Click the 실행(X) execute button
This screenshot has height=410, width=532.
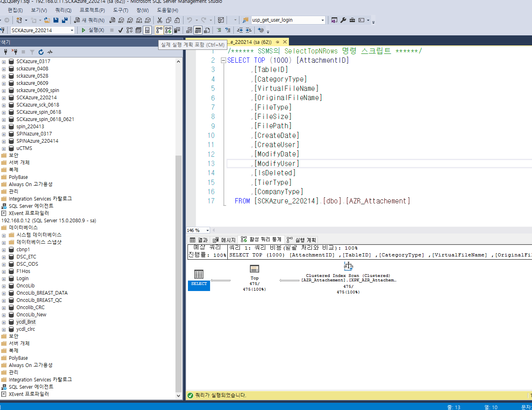[93, 30]
